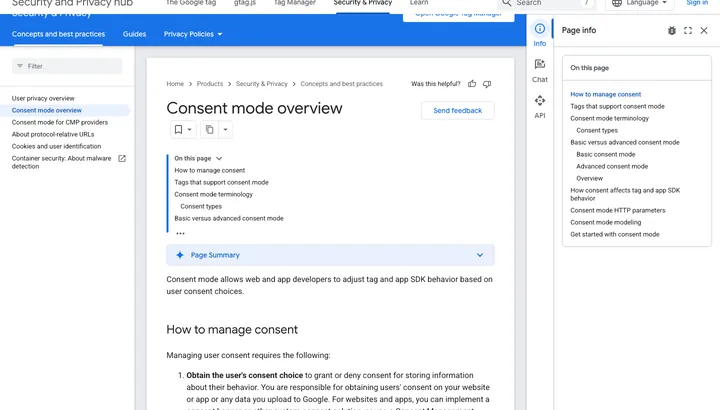Open the Tag Manager menu item
Image resolution: width=720 pixels, height=410 pixels.
tap(294, 3)
